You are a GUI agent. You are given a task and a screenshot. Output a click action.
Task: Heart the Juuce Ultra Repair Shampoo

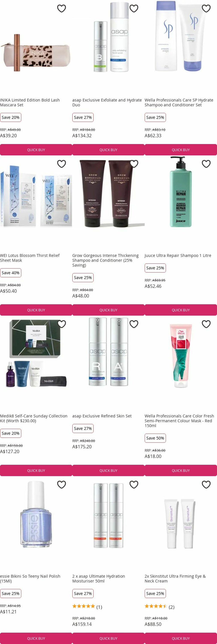[x=206, y=164]
